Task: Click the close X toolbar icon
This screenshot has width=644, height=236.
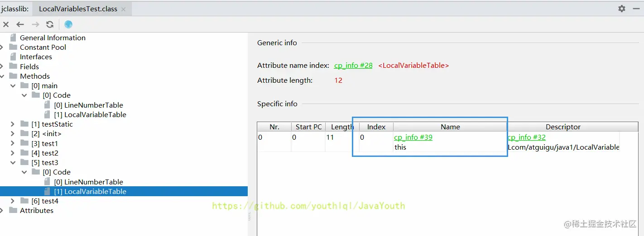Action: 6,24
